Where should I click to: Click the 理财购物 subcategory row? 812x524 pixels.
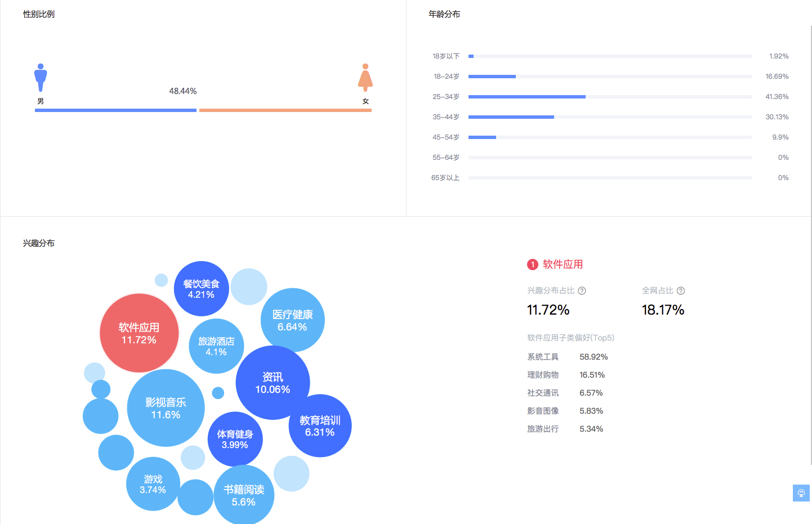click(x=566, y=375)
